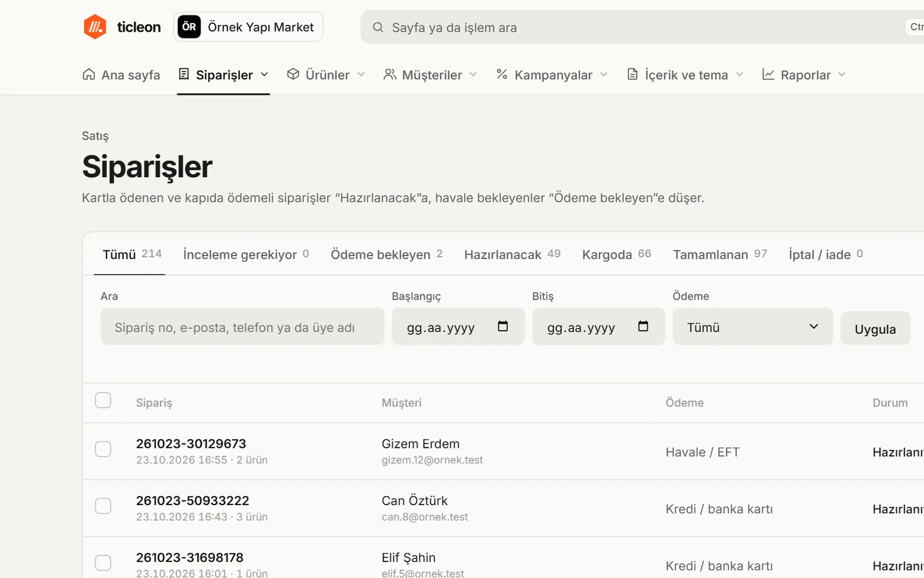Screen dimensions: 924x578
Task: Open the Örnek Yapı Market store switcher
Action: pyautogui.click(x=248, y=27)
